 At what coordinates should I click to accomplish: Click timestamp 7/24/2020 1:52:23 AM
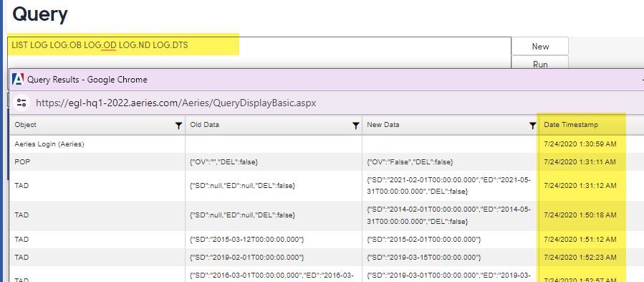pos(580,258)
